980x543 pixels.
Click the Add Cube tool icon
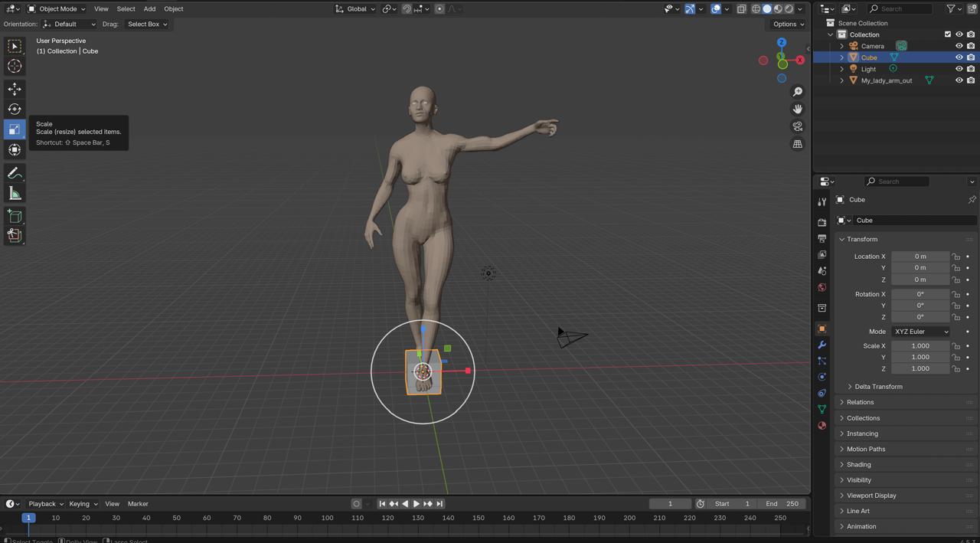pyautogui.click(x=15, y=216)
